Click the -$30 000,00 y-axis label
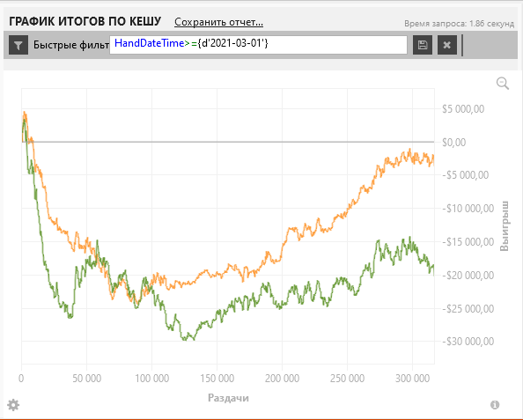 click(x=468, y=342)
